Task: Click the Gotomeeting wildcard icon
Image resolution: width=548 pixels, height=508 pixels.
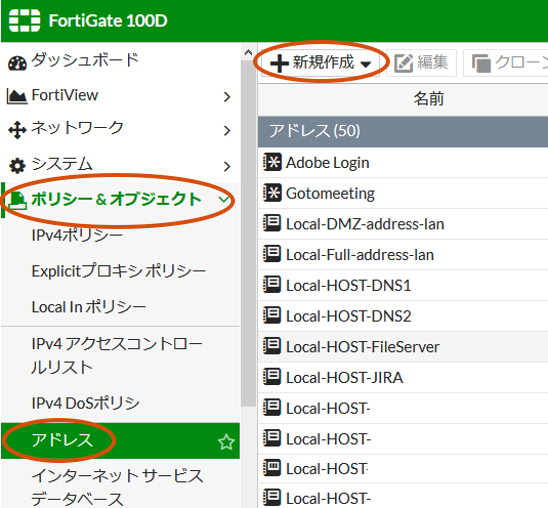Action: (272, 193)
